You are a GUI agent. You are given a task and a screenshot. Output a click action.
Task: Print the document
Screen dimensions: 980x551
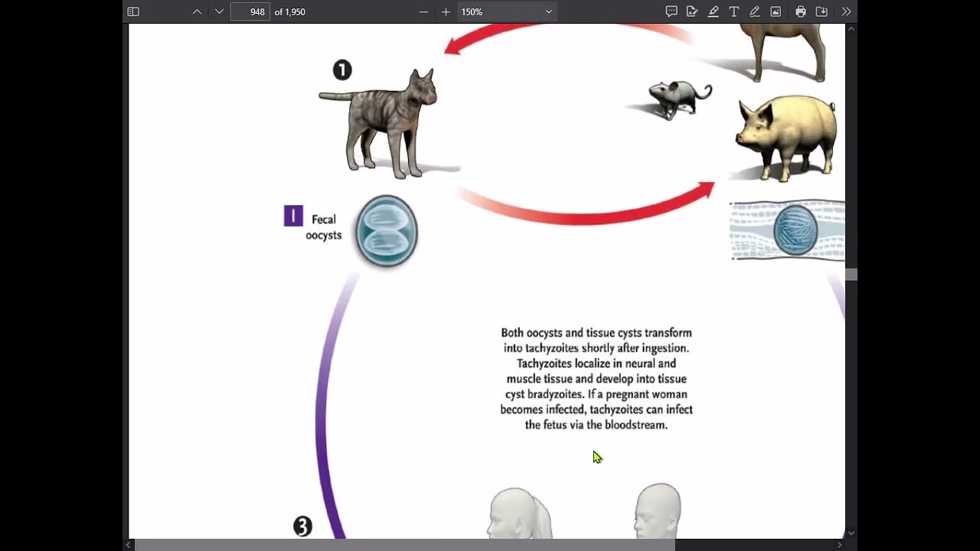click(800, 11)
